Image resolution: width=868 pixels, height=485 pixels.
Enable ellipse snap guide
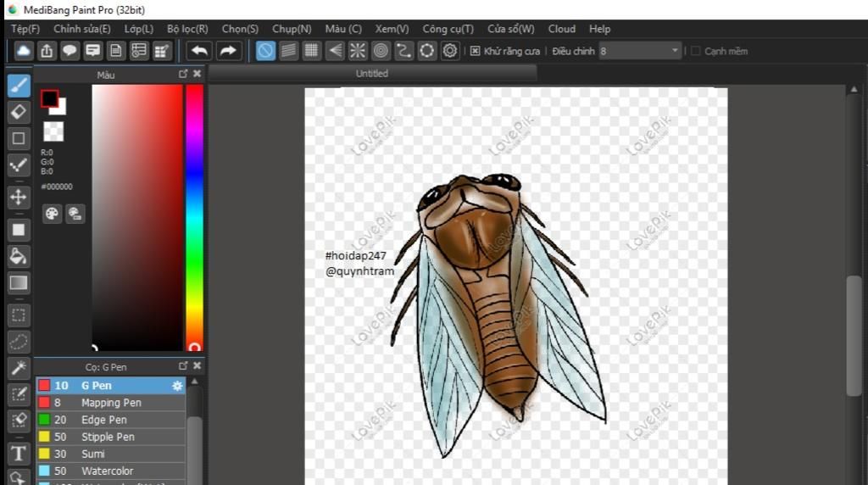pyautogui.click(x=427, y=51)
